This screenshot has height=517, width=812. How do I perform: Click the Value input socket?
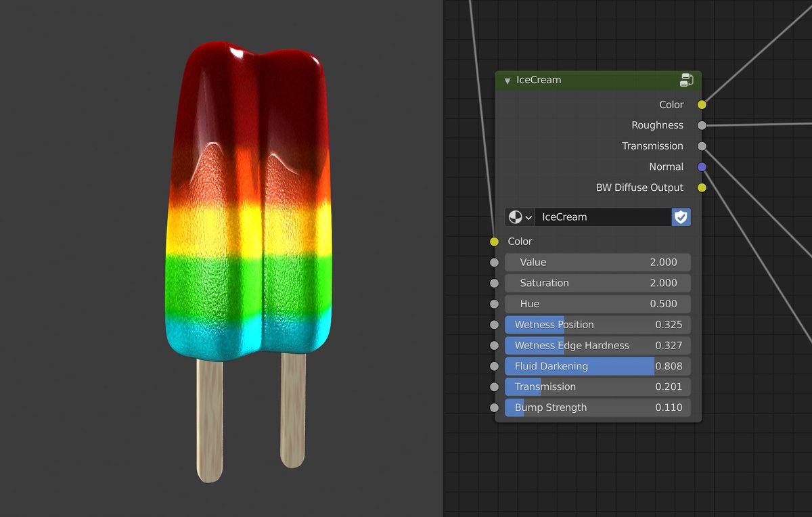pos(494,263)
